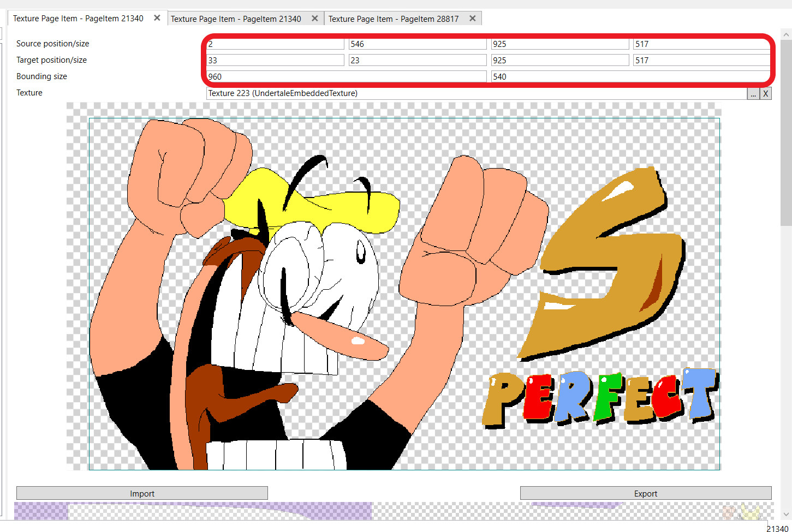Screen dimensions: 792x532
Task: Click the Target X field showing 33
Action: click(275, 61)
